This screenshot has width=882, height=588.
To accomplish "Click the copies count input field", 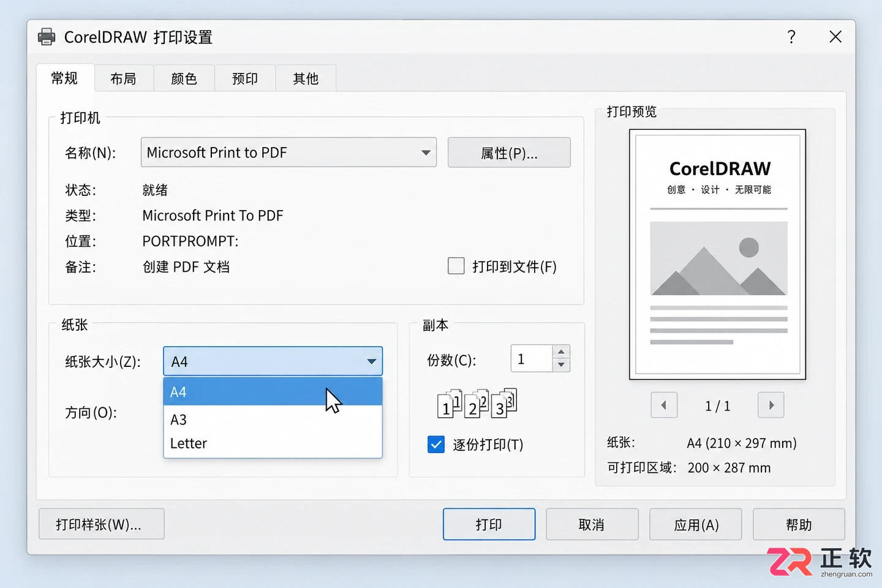I will click(x=532, y=358).
